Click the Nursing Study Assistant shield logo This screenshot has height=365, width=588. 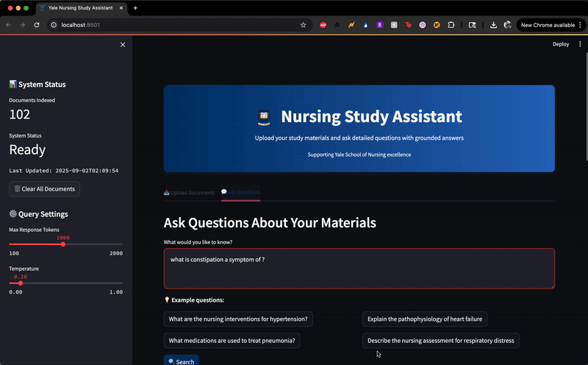pos(264,117)
